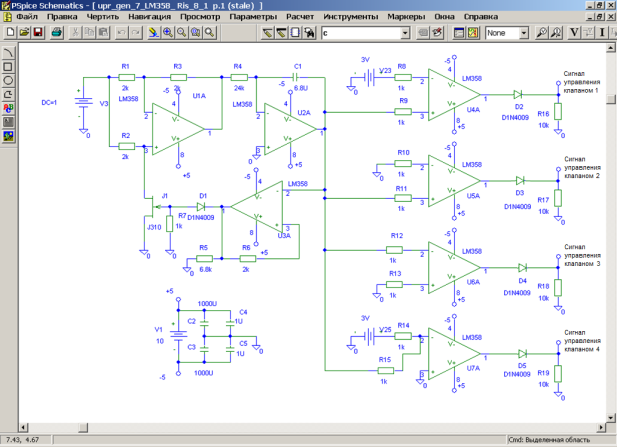617x448 pixels.
Task: Open the None marker color dropdown
Action: (x=524, y=33)
